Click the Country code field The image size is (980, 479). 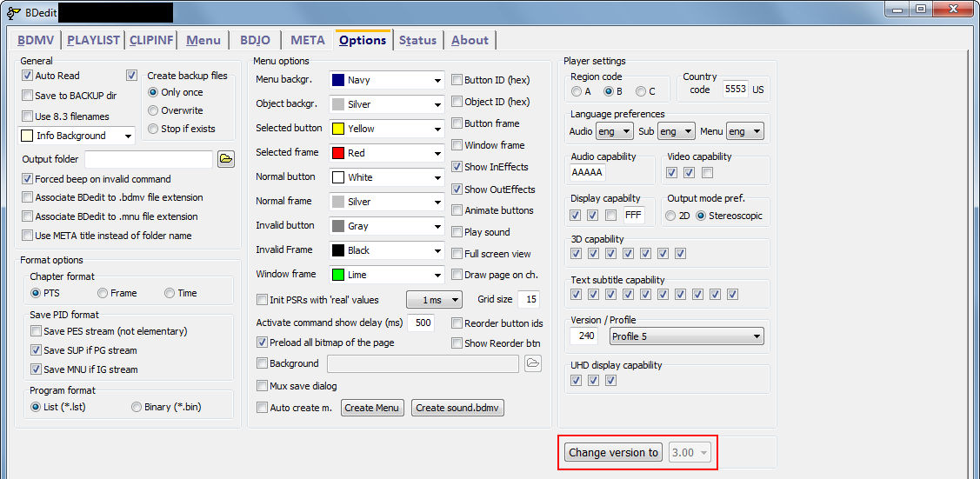coord(735,90)
